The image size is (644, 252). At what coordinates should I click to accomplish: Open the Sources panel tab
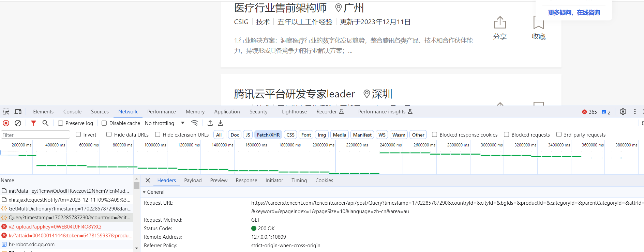pos(100,112)
